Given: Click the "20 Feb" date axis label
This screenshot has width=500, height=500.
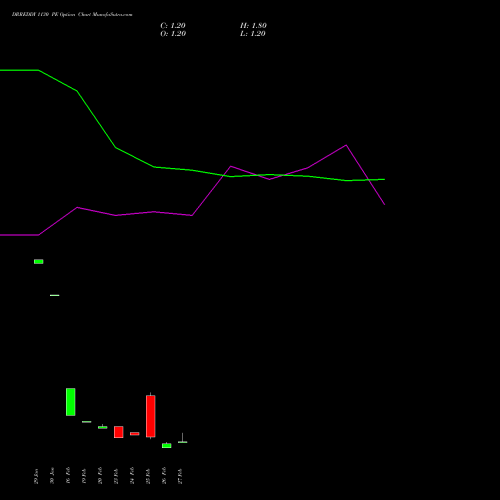Looking at the screenshot, I should 100,476.
